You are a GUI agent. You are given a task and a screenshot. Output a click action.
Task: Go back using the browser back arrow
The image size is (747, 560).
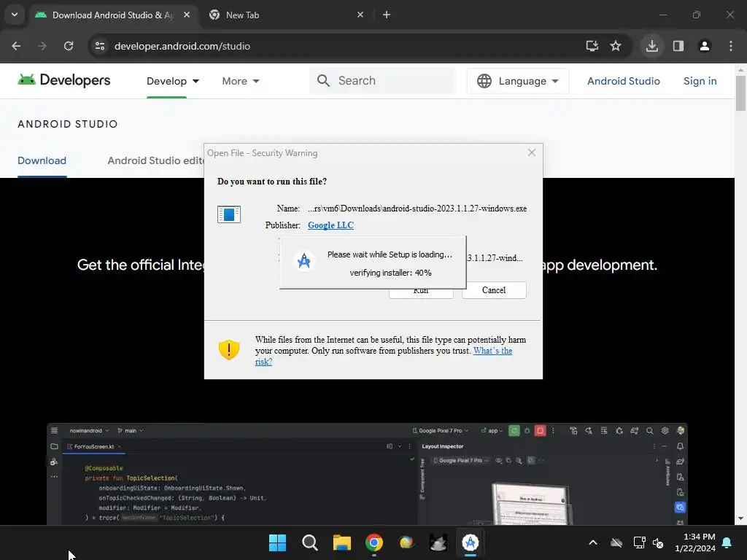click(16, 46)
